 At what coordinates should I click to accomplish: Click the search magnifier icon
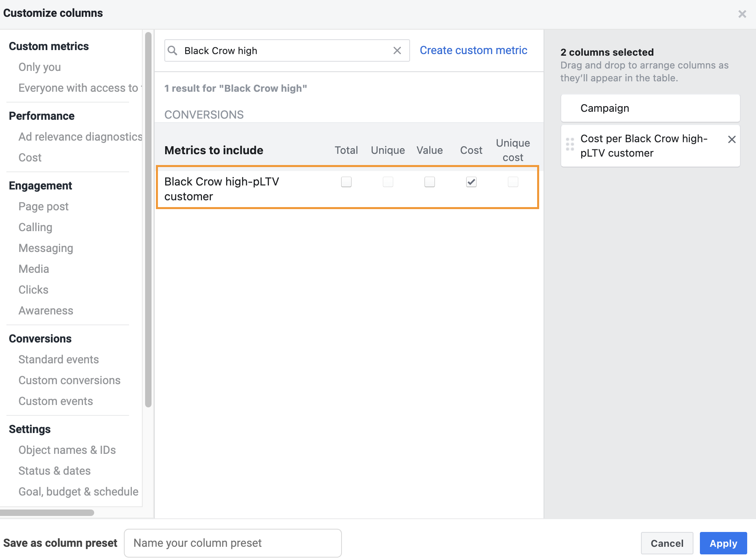[172, 50]
